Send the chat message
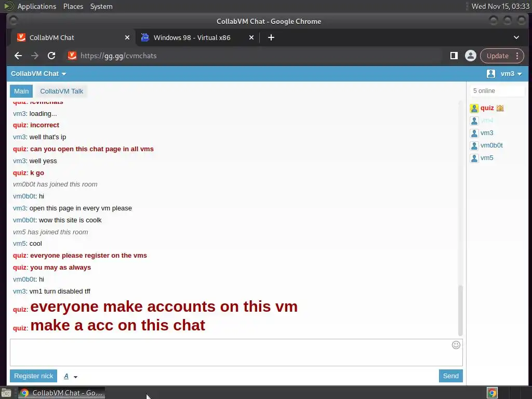The image size is (532, 399). click(x=450, y=376)
